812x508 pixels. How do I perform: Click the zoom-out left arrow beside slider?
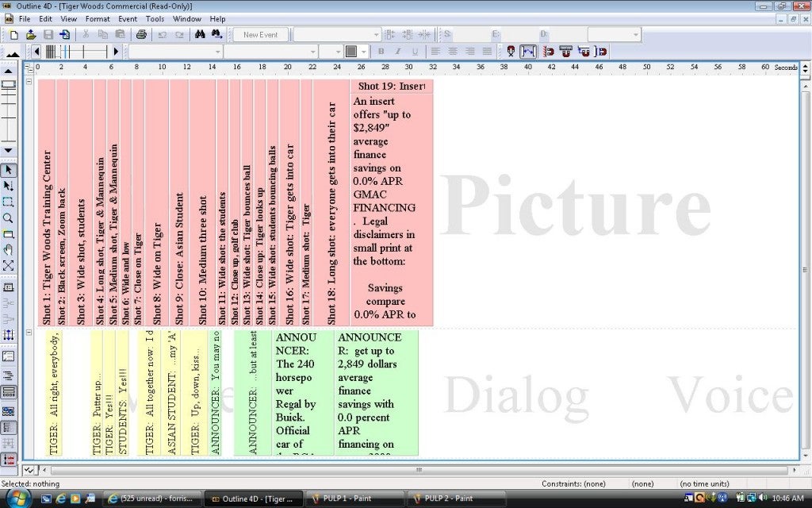coord(36,52)
